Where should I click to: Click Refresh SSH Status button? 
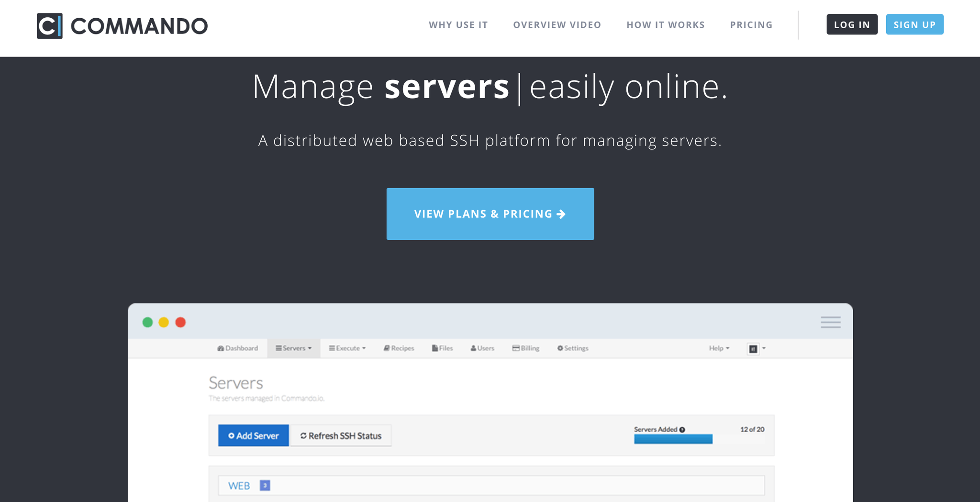[x=341, y=436]
